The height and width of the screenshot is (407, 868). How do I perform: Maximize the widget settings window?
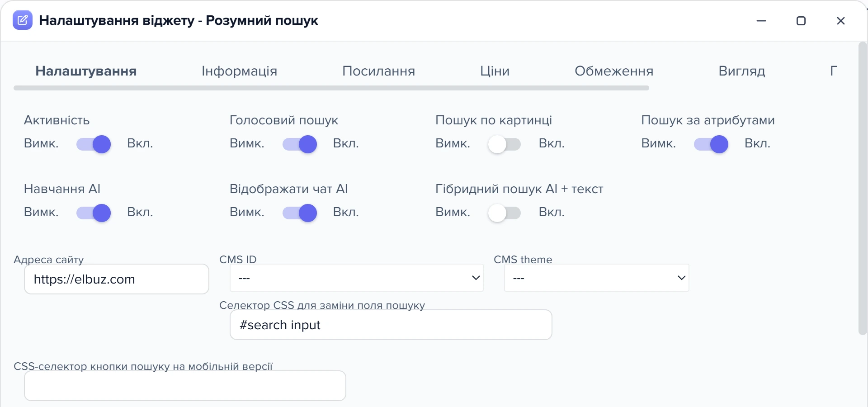tap(801, 21)
